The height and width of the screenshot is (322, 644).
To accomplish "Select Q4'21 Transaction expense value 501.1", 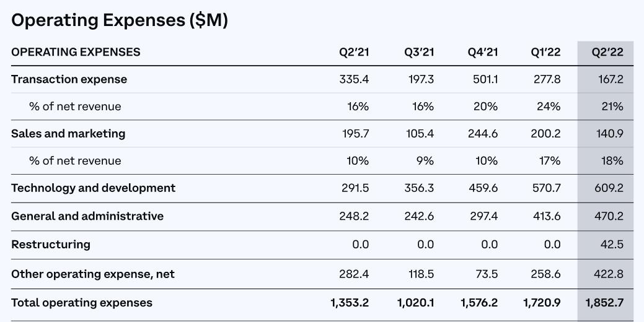I will (485, 79).
